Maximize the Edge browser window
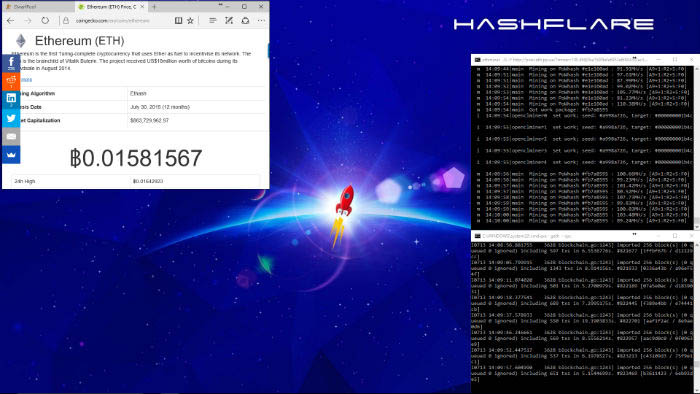 click(244, 7)
